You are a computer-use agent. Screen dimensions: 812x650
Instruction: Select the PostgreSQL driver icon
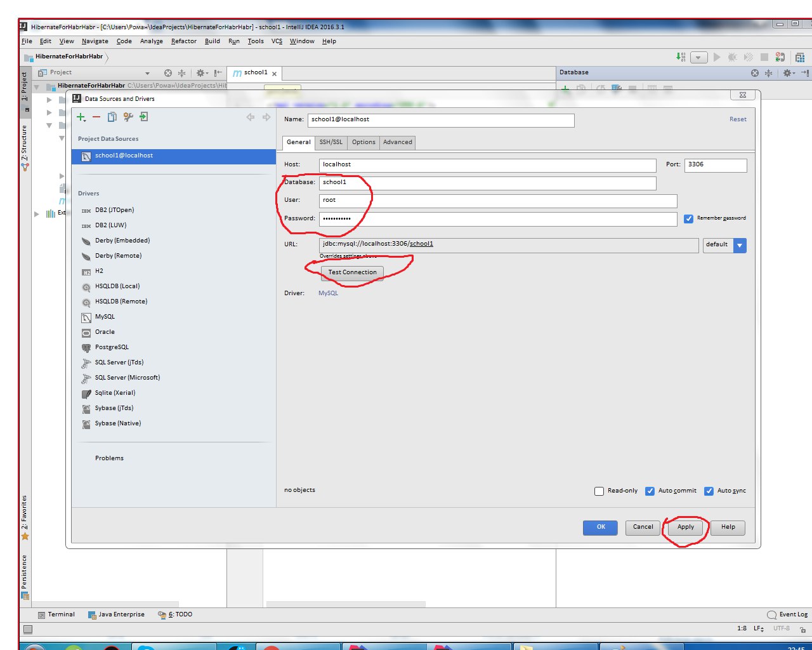(x=87, y=347)
